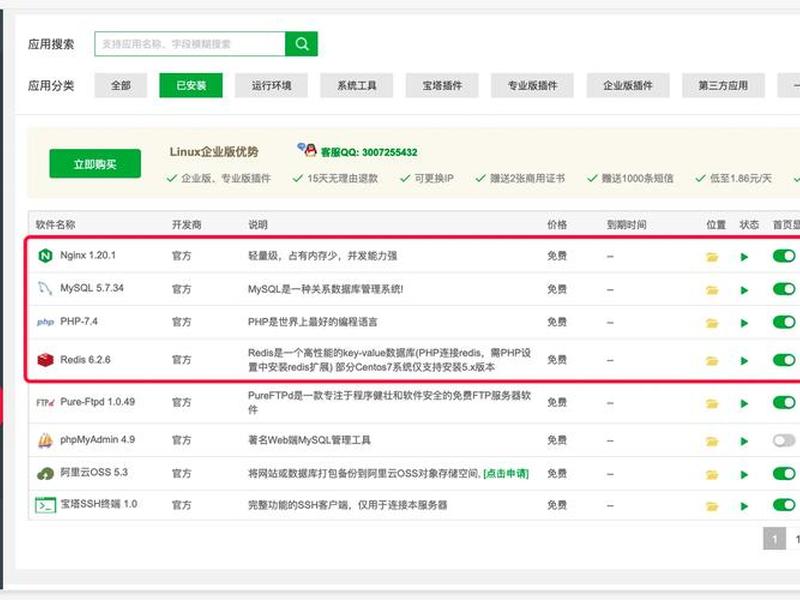Open 阿里云OSS folder location icon
The width and height of the screenshot is (800, 600).
coord(712,474)
